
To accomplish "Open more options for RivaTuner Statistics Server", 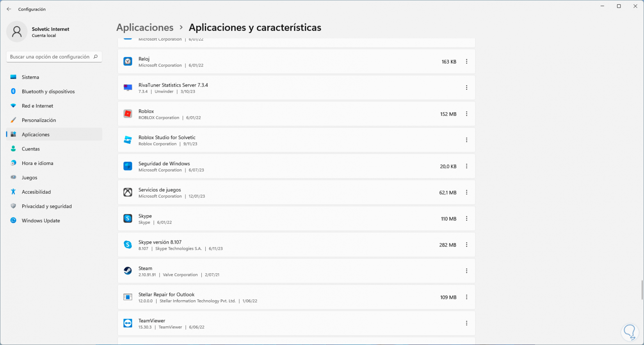I will [x=466, y=88].
